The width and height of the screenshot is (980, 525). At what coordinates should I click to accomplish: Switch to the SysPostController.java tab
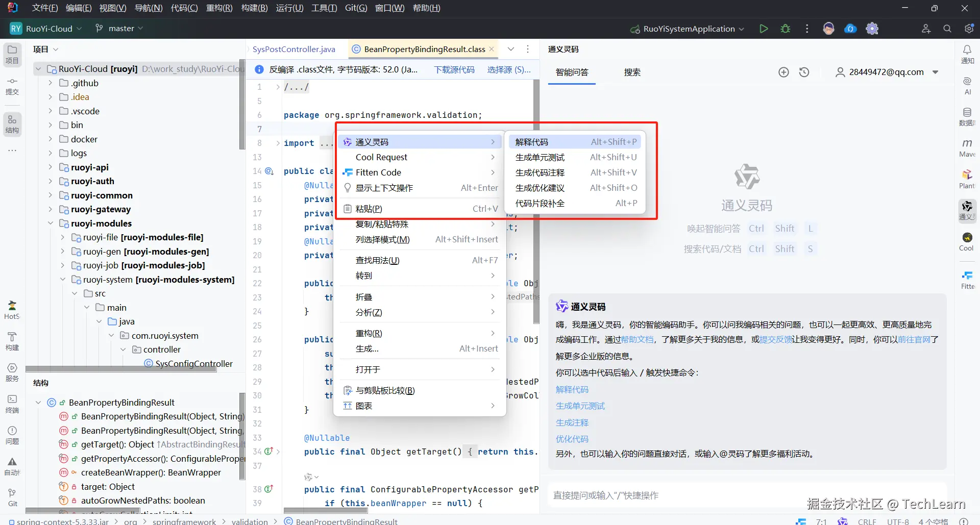[x=294, y=49]
